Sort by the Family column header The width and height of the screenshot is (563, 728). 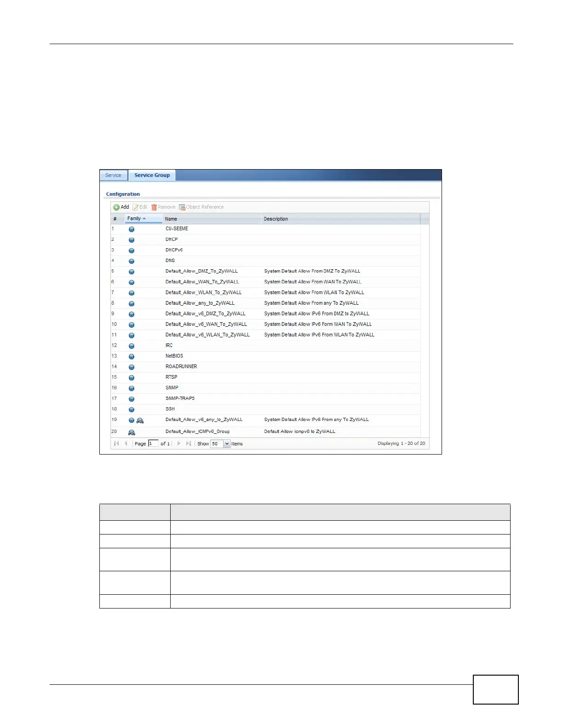[x=144, y=219]
